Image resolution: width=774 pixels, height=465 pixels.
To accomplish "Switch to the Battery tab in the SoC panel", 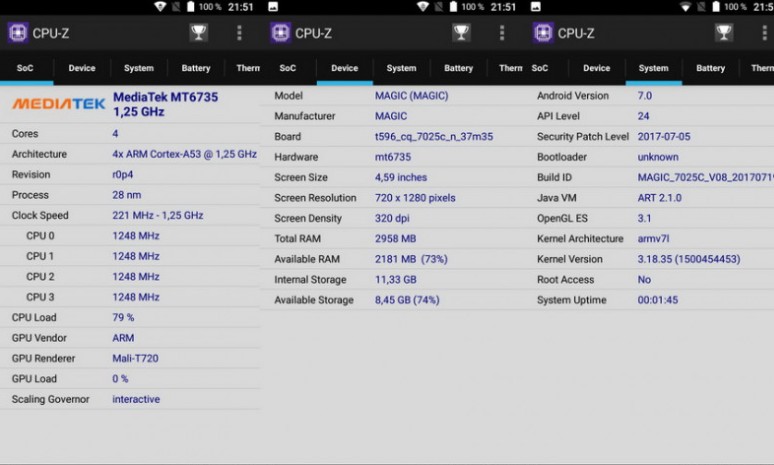I will 196,69.
